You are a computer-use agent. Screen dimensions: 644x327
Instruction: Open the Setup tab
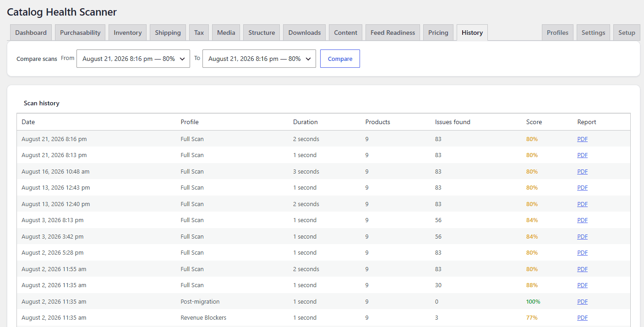tap(627, 33)
